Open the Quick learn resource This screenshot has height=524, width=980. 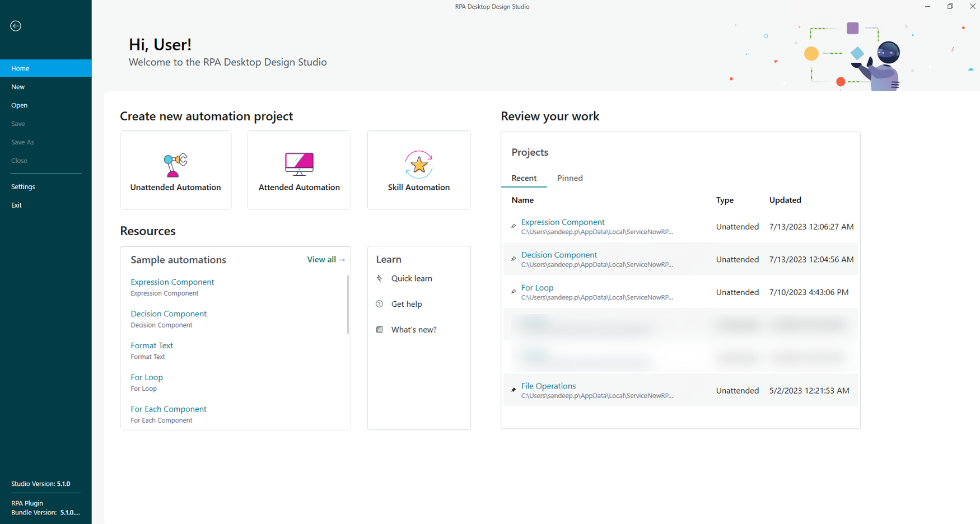tap(412, 278)
